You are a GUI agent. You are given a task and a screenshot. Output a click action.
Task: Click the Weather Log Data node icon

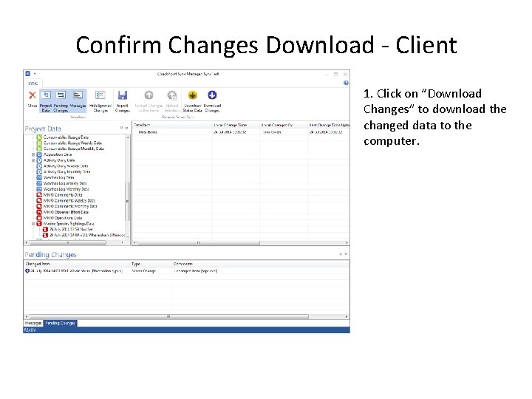[39, 178]
